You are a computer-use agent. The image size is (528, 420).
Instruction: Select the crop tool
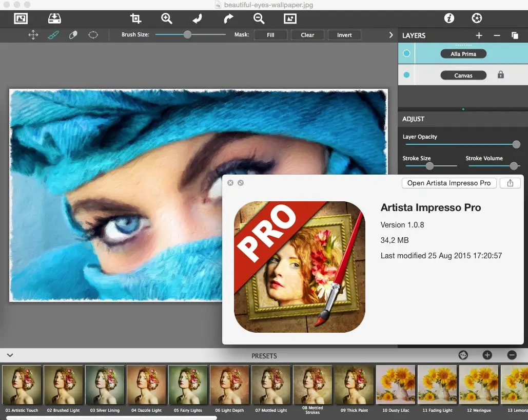[x=135, y=19]
